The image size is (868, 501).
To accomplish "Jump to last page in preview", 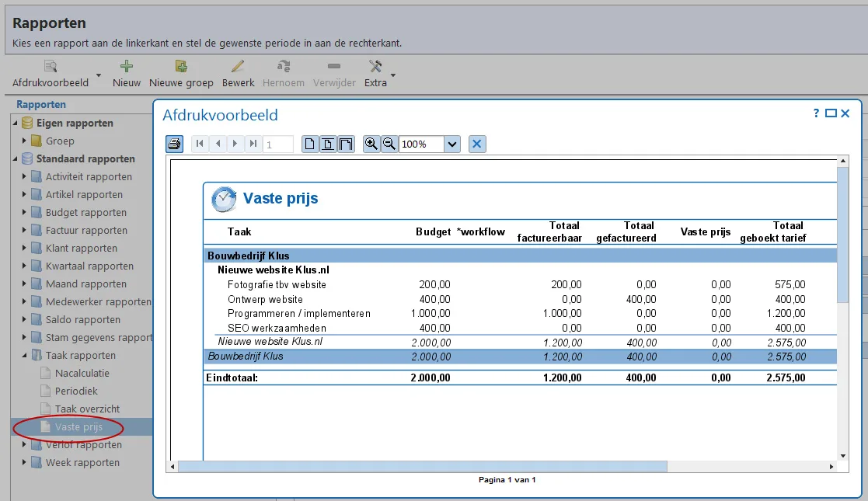I will 253,144.
